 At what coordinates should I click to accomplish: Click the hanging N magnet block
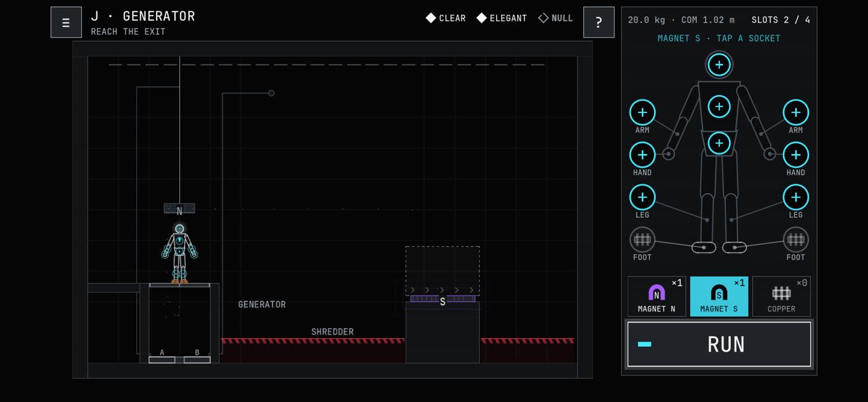179,209
